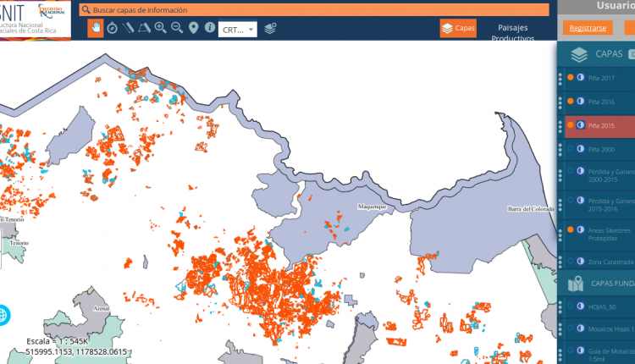This screenshot has width=635, height=364.
Task: Toggle visibility of Piña 2017 layer
Action: (571, 78)
